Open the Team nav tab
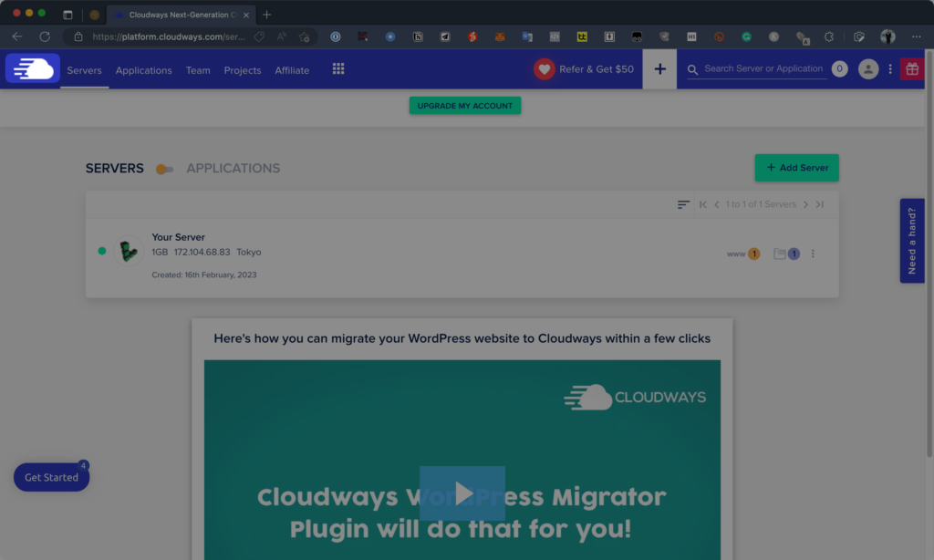 pos(198,70)
